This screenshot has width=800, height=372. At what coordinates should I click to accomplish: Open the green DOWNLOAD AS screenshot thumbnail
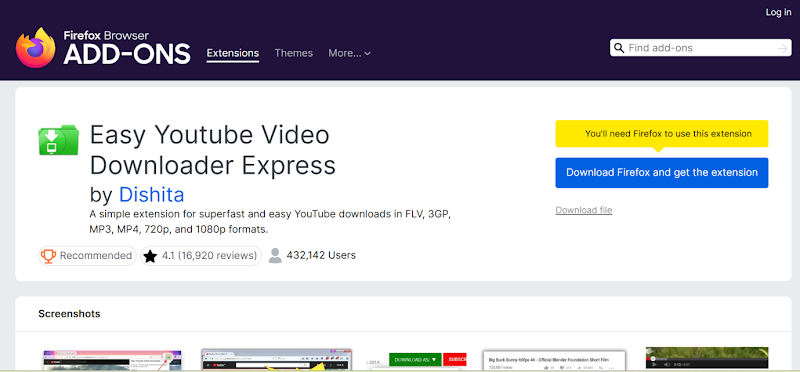[x=417, y=360]
